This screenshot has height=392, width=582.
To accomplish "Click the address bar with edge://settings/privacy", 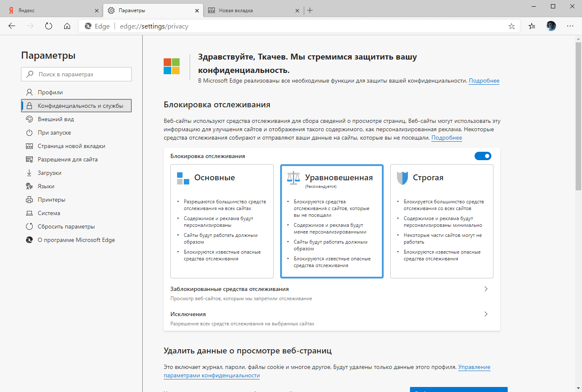I will pos(299,26).
